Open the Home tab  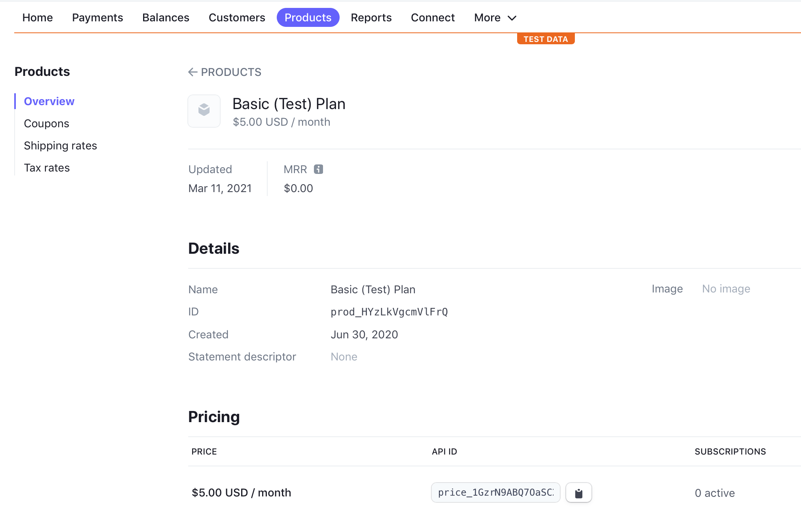pyautogui.click(x=38, y=18)
